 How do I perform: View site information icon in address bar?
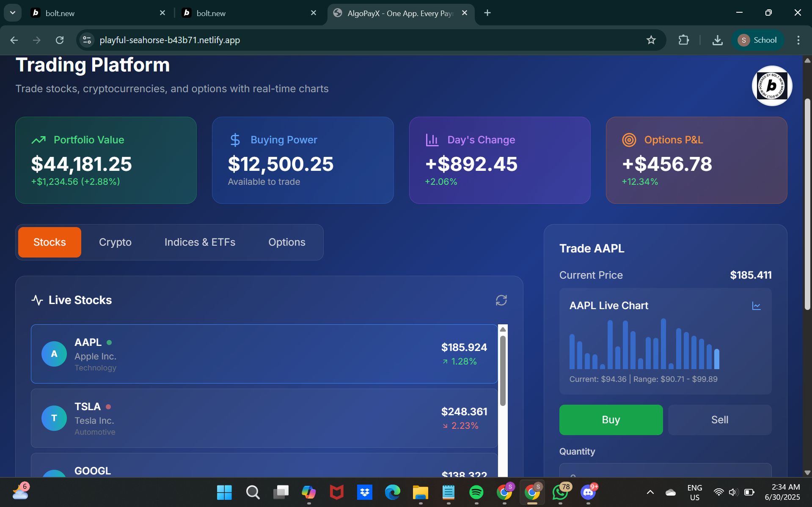(x=87, y=40)
